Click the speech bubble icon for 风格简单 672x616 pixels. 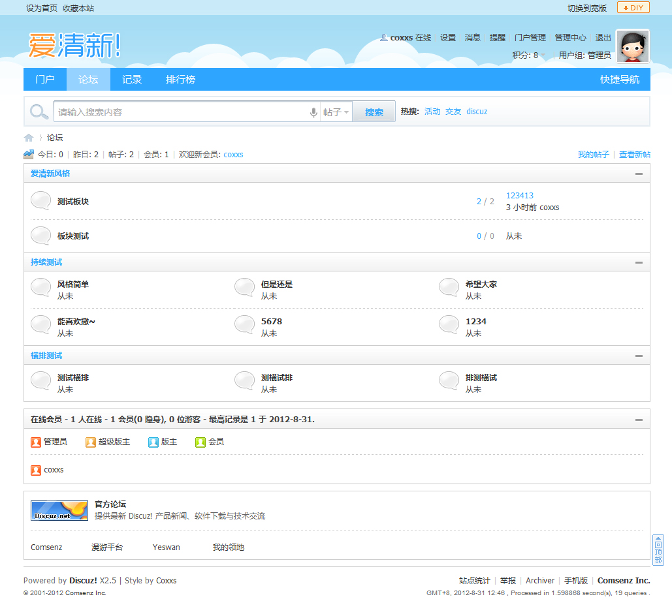[x=41, y=287]
